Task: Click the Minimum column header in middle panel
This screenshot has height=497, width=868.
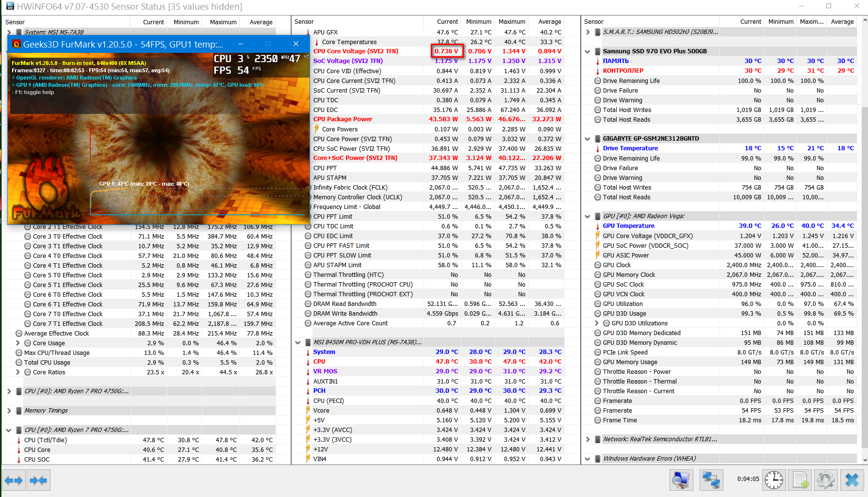Action: coord(477,22)
